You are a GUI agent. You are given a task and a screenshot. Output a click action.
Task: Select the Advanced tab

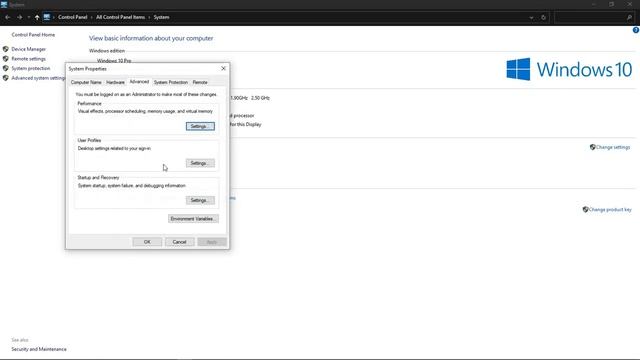[139, 82]
